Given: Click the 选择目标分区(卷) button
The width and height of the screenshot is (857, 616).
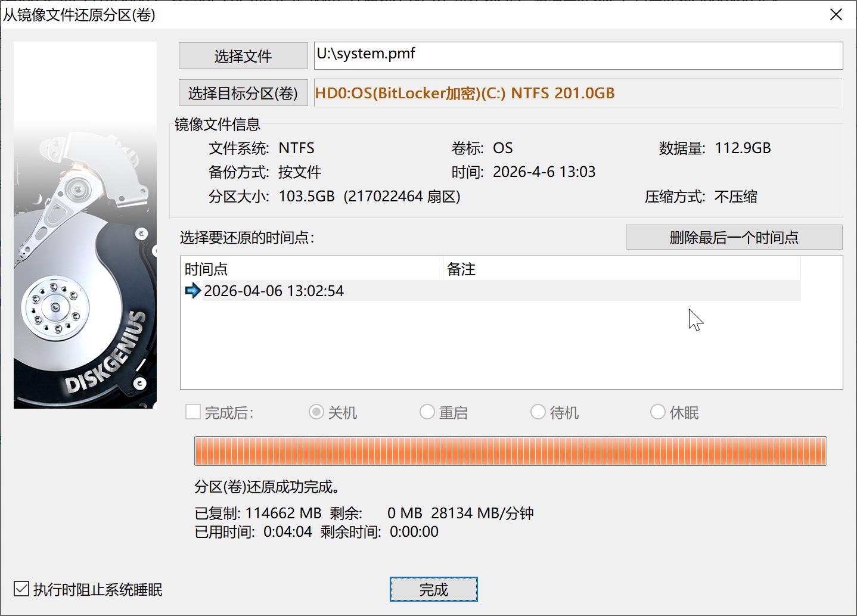Looking at the screenshot, I should [243, 93].
